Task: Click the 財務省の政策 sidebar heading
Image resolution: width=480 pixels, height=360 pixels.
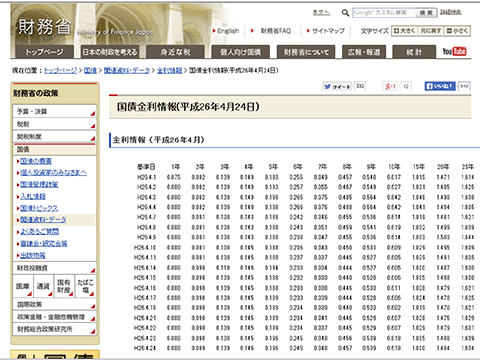Action: click(36, 94)
